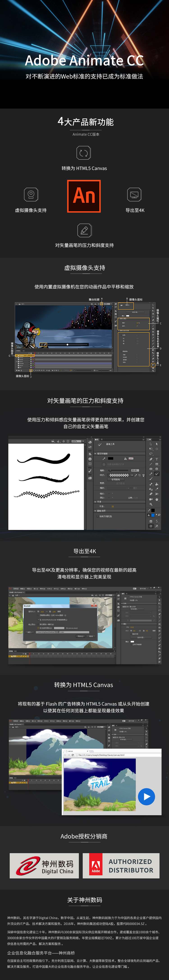Click the brush size 笔触 slider
Viewport: 169px width, 980px height.
(x=119, y=470)
